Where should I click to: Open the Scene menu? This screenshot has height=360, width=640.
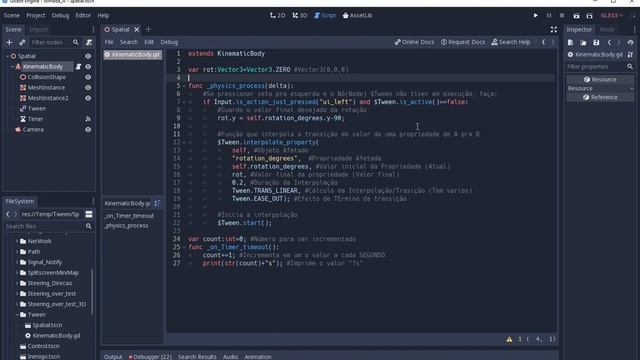(11, 16)
